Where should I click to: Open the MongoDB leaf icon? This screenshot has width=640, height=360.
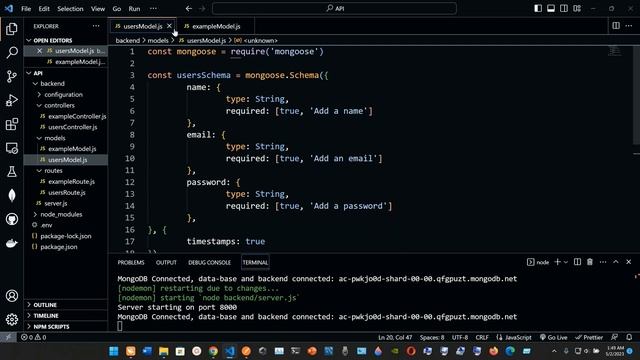12,196
